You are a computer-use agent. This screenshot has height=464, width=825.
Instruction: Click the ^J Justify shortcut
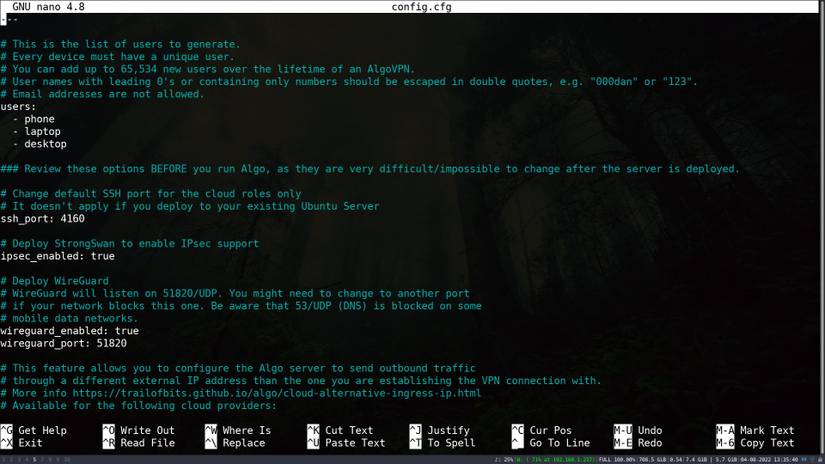tap(439, 430)
